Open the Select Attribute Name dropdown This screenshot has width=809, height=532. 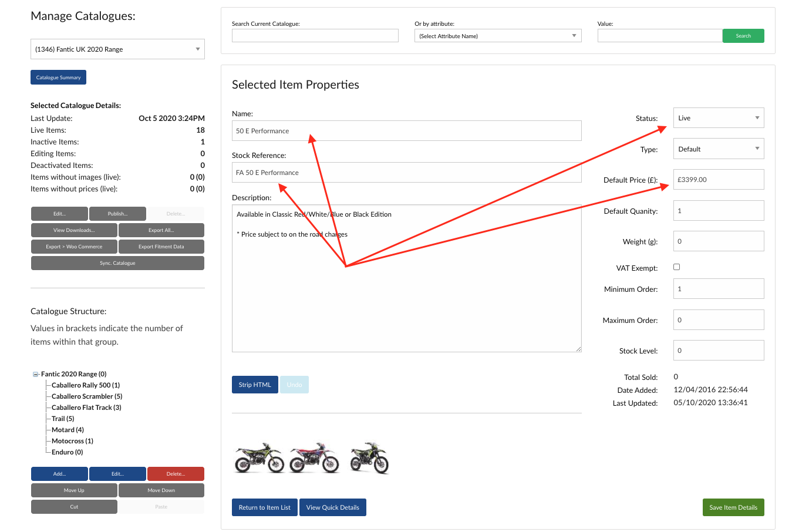(x=497, y=36)
